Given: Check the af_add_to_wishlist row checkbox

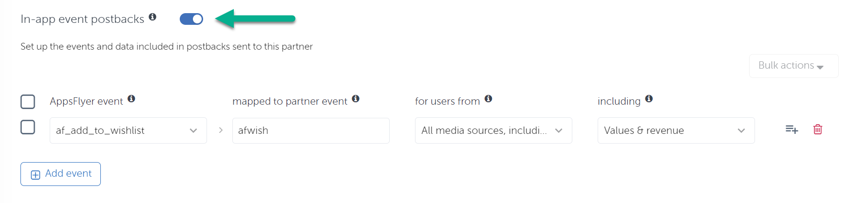Looking at the screenshot, I should pos(28,127).
